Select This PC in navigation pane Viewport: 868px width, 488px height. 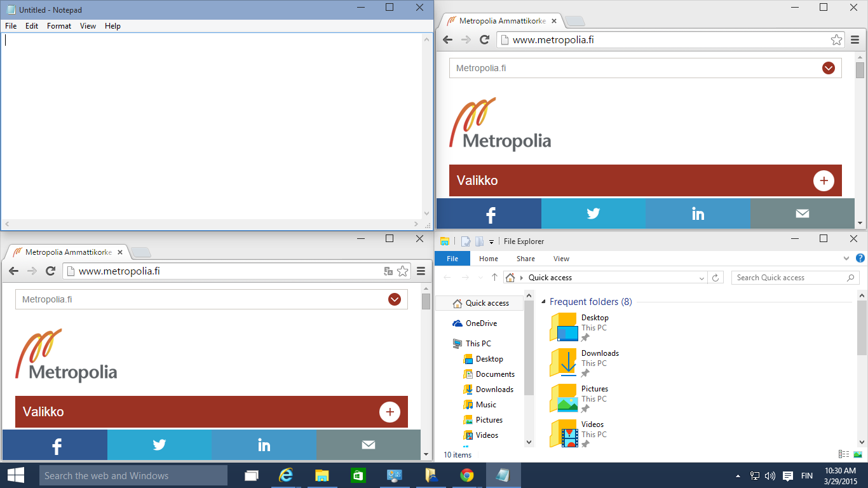point(471,344)
